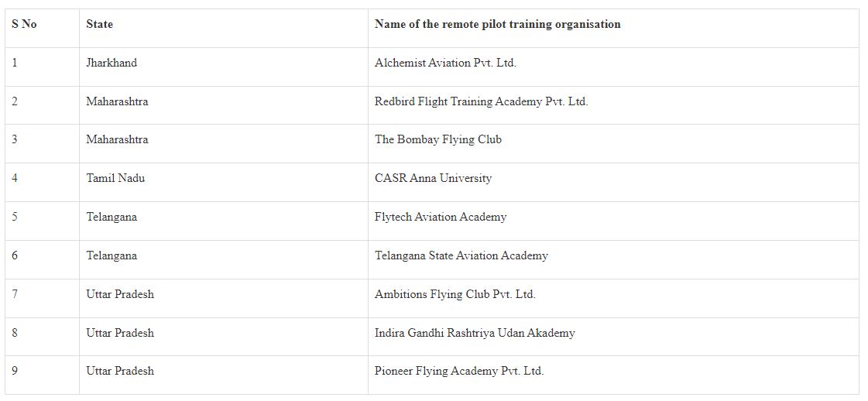Select the Jharkhand state cell
This screenshot has width=868, height=401.
click(112, 63)
